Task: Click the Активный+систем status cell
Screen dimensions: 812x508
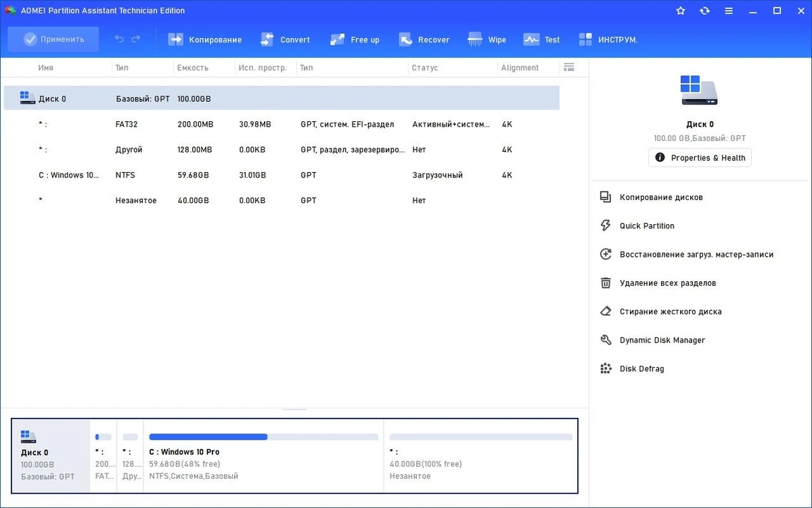Action: click(x=451, y=125)
